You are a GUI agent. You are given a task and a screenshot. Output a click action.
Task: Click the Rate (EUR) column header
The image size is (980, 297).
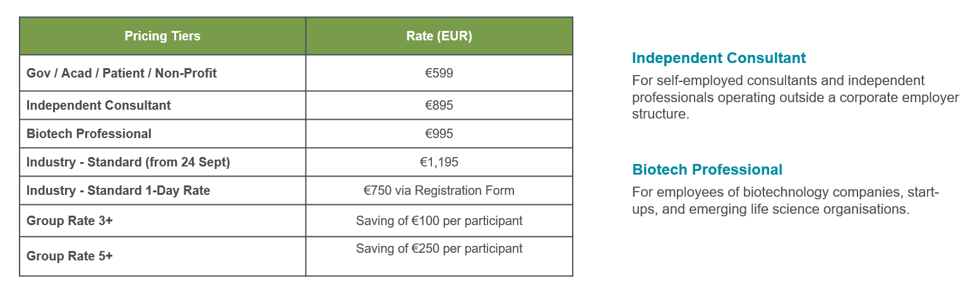pos(439,36)
